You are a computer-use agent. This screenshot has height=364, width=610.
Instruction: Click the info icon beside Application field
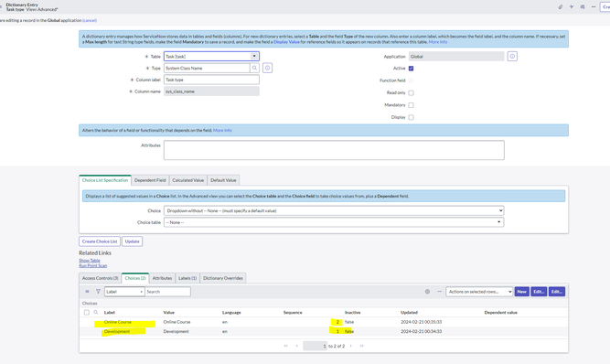coord(512,57)
